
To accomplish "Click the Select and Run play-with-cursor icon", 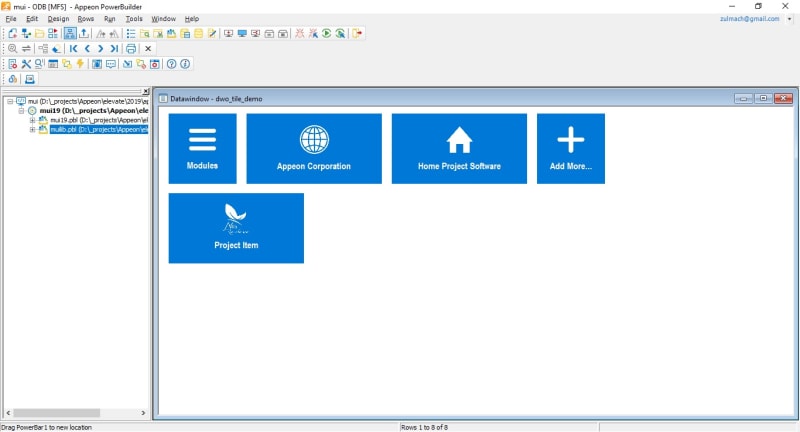I will pyautogui.click(x=340, y=34).
